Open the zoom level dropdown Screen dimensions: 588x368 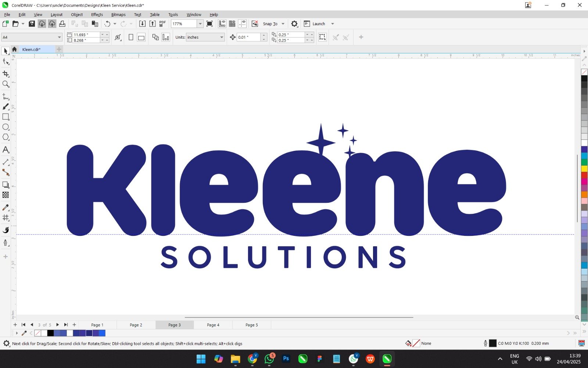tap(200, 24)
